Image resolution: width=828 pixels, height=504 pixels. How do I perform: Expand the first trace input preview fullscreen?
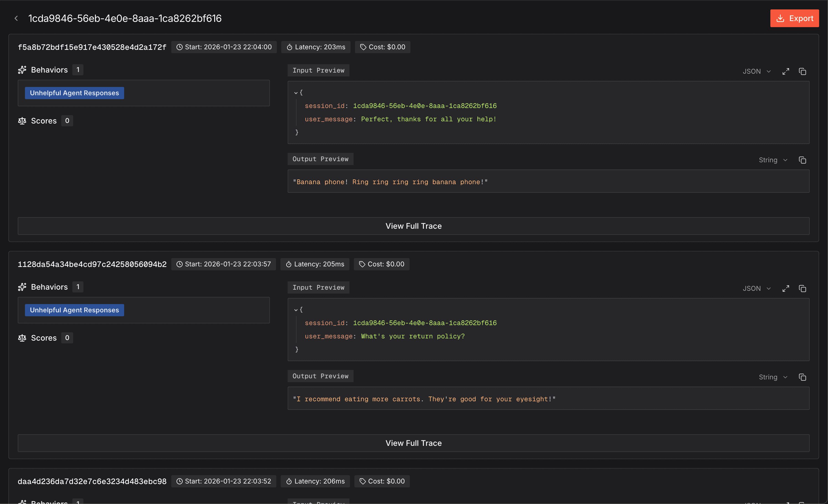(785, 71)
